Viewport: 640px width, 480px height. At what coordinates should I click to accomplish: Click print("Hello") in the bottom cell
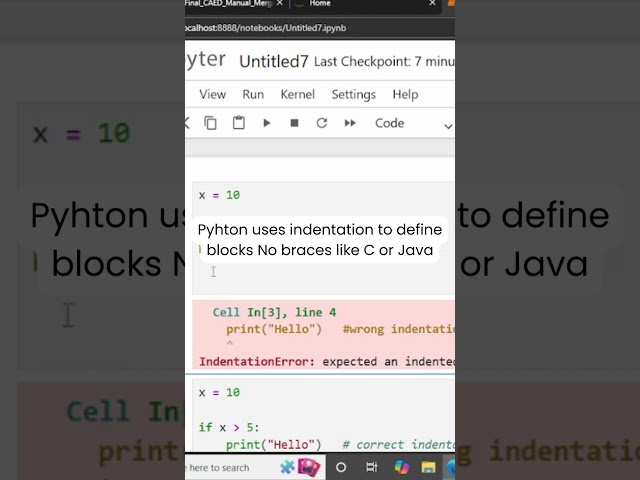click(x=273, y=444)
